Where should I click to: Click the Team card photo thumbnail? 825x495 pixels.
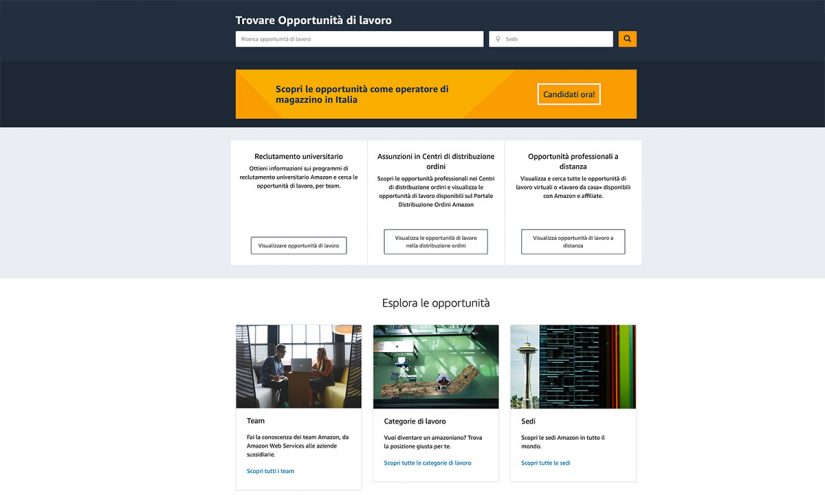click(x=298, y=366)
